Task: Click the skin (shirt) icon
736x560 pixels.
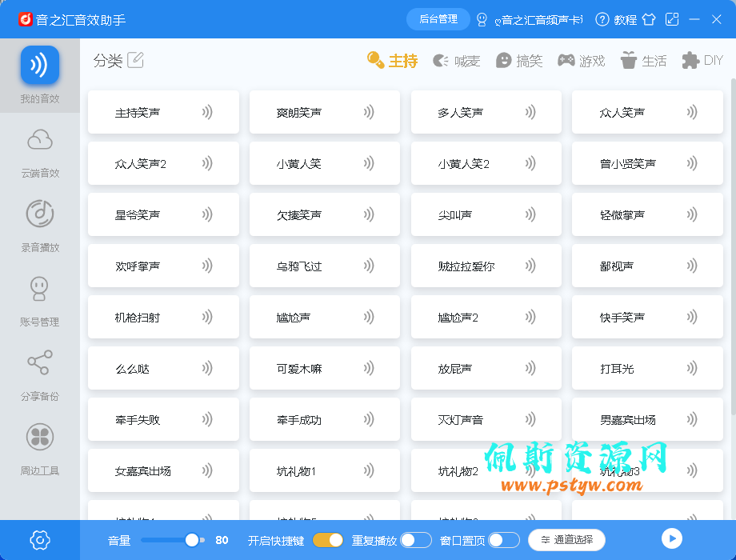Action: click(x=649, y=19)
